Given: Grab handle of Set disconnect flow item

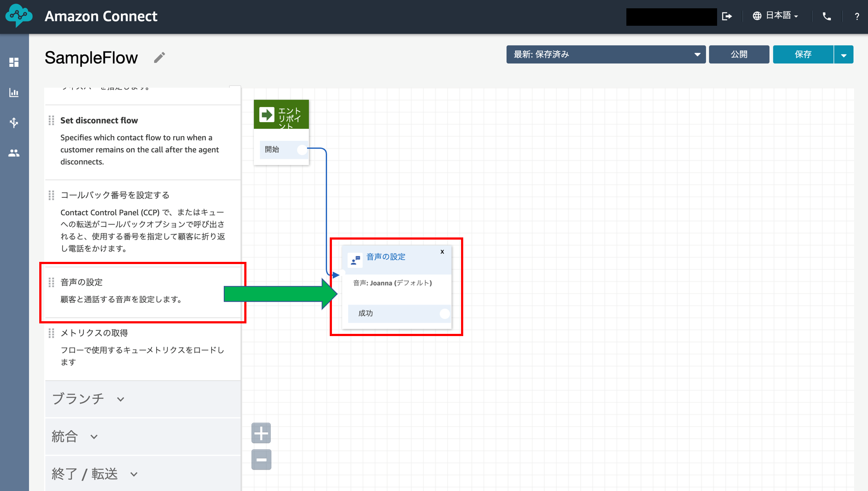Looking at the screenshot, I should [51, 120].
